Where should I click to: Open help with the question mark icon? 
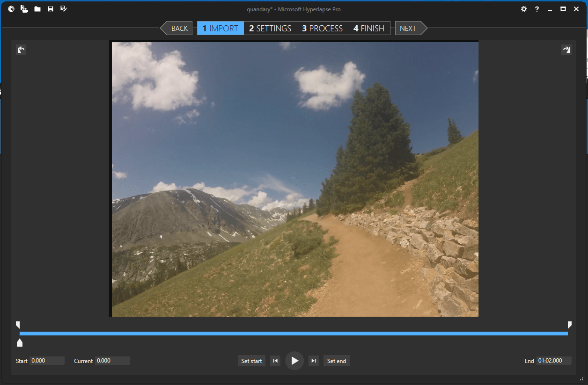pos(537,9)
